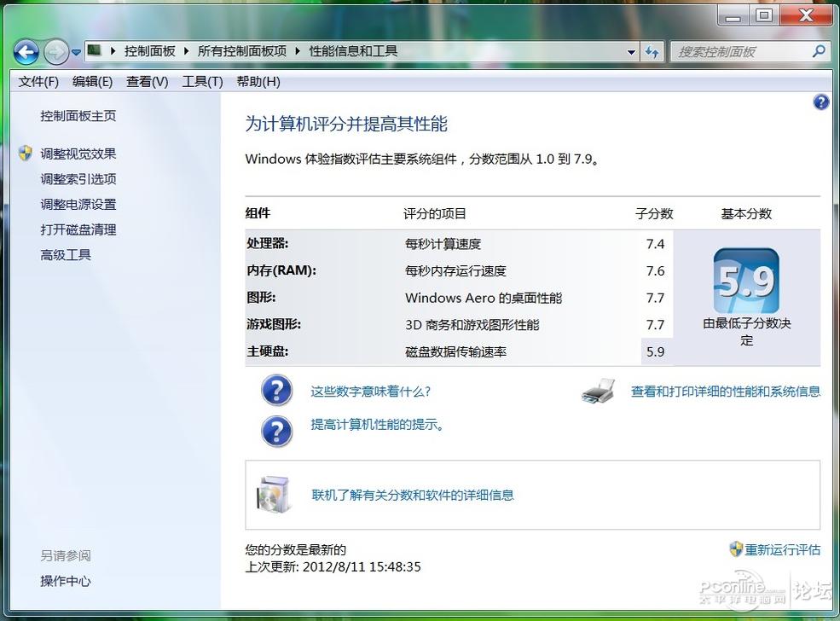Click the 处理器: component label
Screen dimensions: 840x621
coord(267,243)
